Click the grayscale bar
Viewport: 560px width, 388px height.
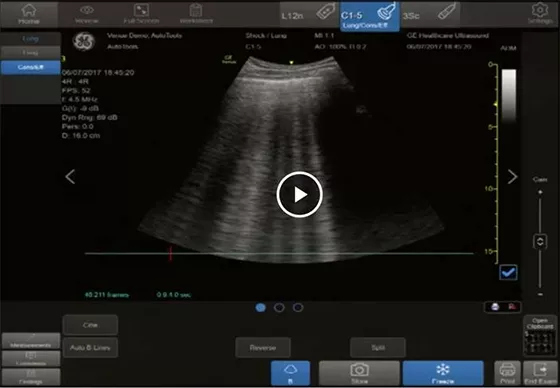[x=509, y=96]
